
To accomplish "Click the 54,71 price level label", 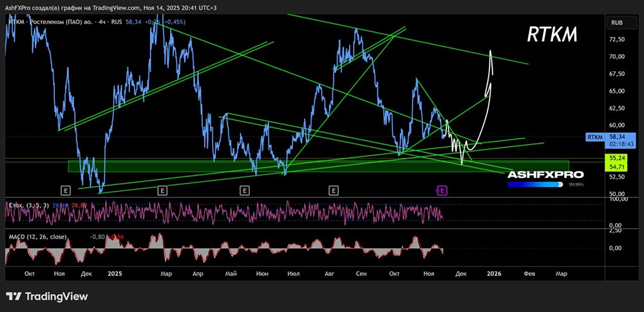I will point(616,166).
